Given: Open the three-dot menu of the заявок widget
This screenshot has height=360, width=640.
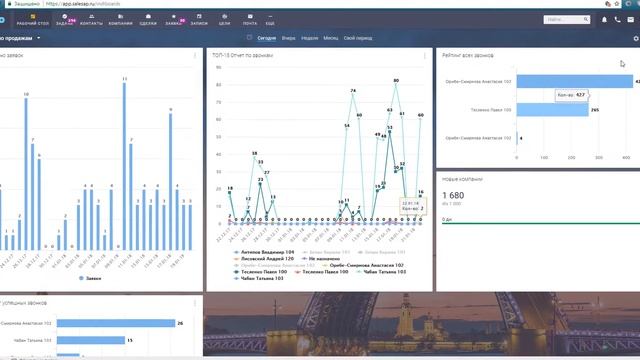Looking at the screenshot, I should [x=195, y=55].
